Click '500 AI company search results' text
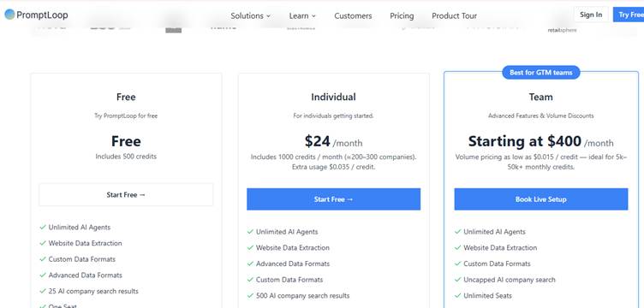The height and width of the screenshot is (308, 644). (x=302, y=296)
